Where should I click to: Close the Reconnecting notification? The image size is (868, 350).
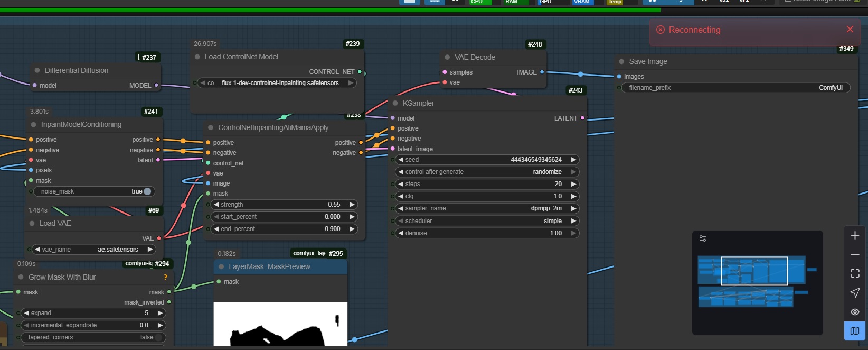coord(850,29)
